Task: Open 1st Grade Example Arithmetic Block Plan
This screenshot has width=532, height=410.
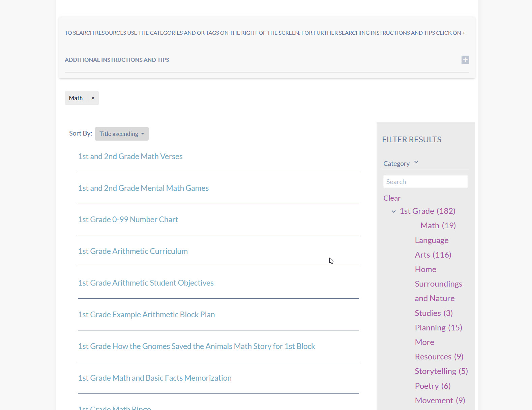Action: click(x=146, y=315)
